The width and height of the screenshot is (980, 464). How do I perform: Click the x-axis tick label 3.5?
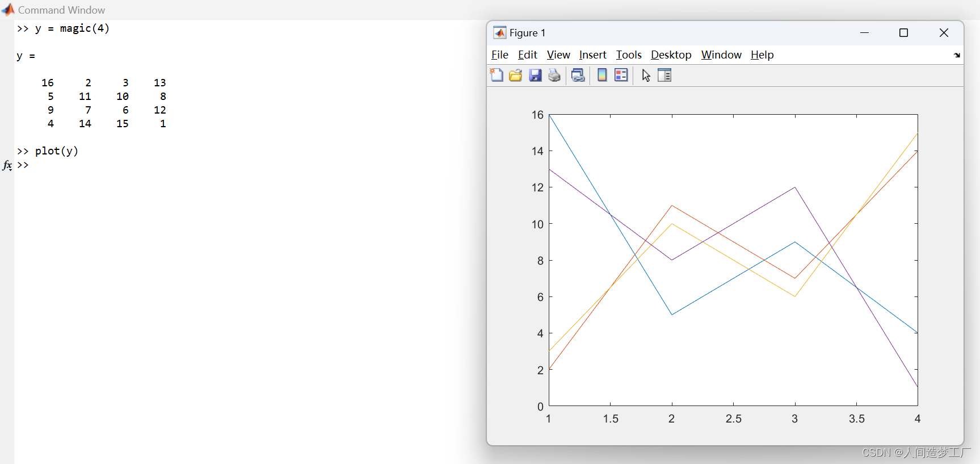click(x=857, y=419)
